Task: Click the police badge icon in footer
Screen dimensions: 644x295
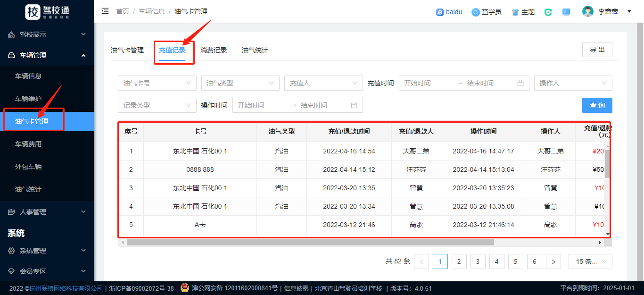Action: (x=185, y=288)
